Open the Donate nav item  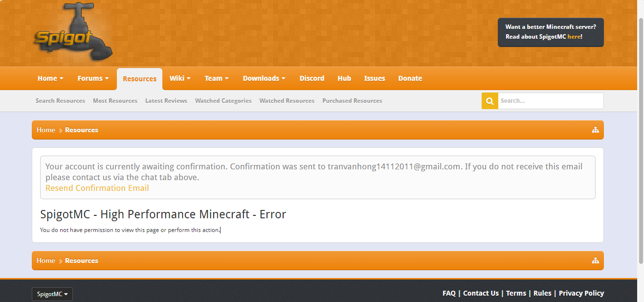(x=410, y=78)
